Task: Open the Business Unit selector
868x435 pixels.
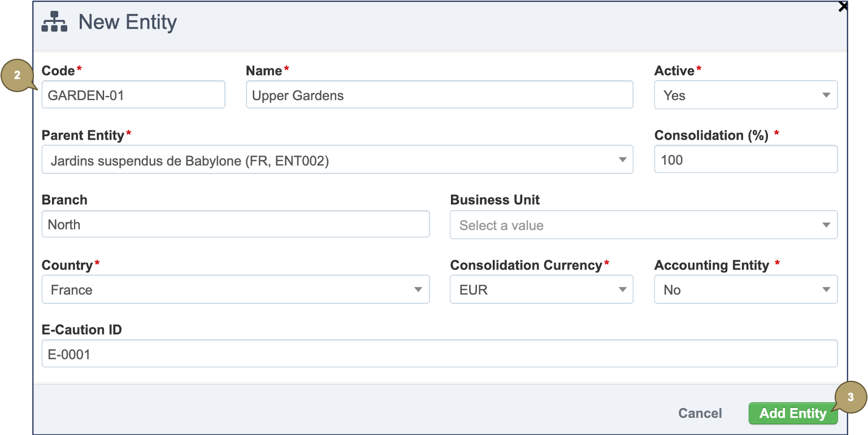Action: click(643, 225)
